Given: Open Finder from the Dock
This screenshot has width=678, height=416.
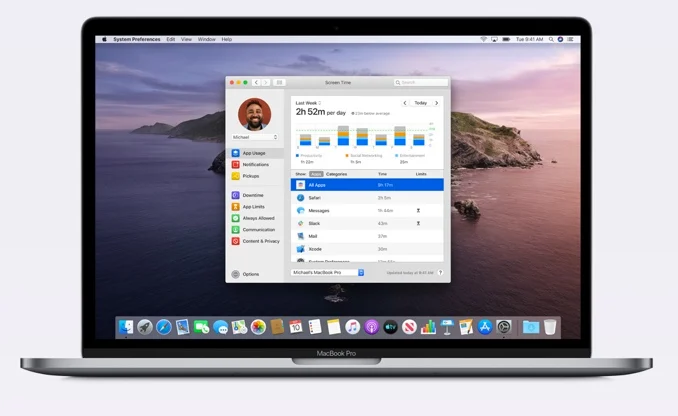Looking at the screenshot, I should (x=126, y=327).
